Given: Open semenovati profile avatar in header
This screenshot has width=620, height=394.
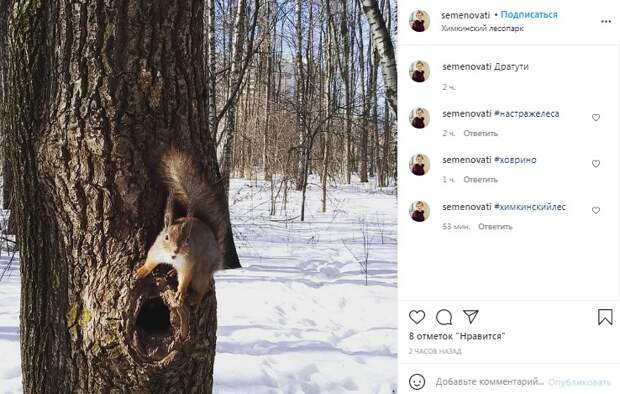Looking at the screenshot, I should [419, 21].
